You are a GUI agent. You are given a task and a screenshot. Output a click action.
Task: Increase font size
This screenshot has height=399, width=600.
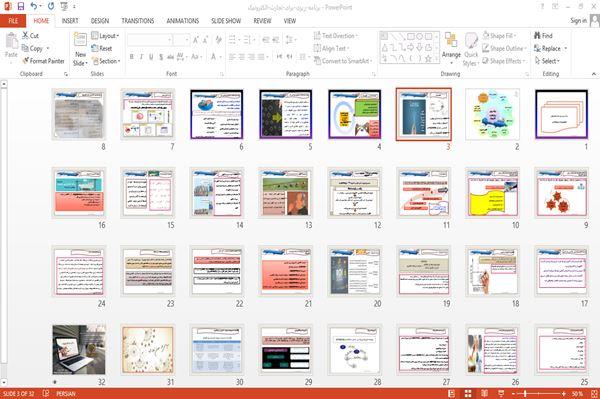click(x=196, y=40)
